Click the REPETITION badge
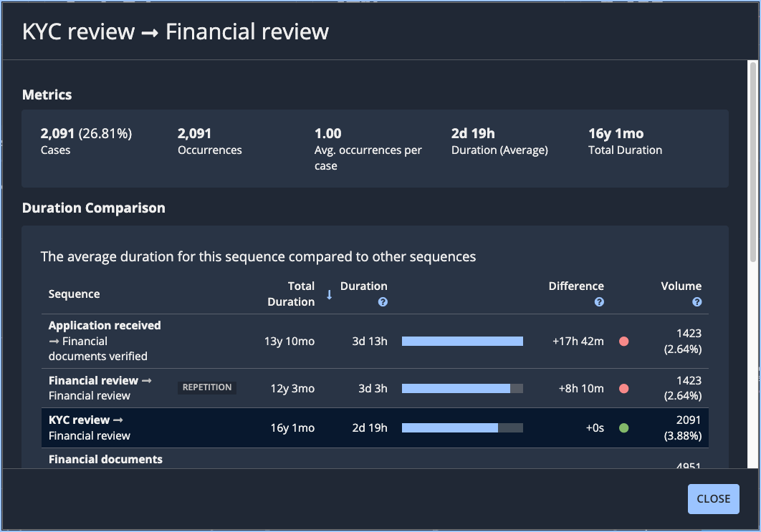 (207, 387)
